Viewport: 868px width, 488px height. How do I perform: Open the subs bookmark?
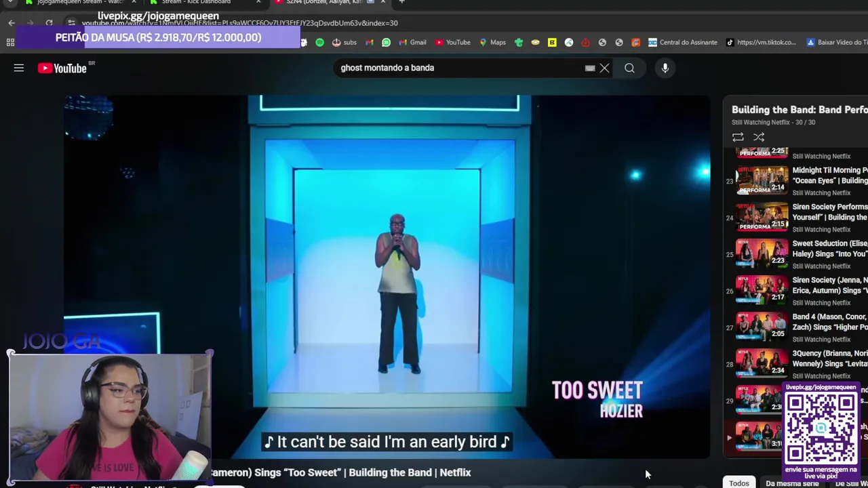point(344,42)
